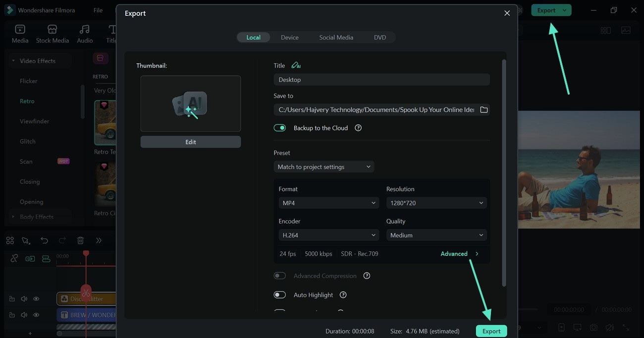The width and height of the screenshot is (644, 338).
Task: Open the Audio panel
Action: coord(85,34)
